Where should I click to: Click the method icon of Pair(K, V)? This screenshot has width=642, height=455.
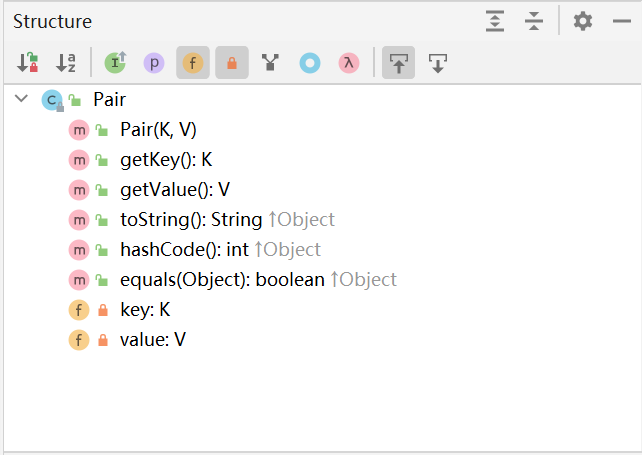tap(79, 130)
